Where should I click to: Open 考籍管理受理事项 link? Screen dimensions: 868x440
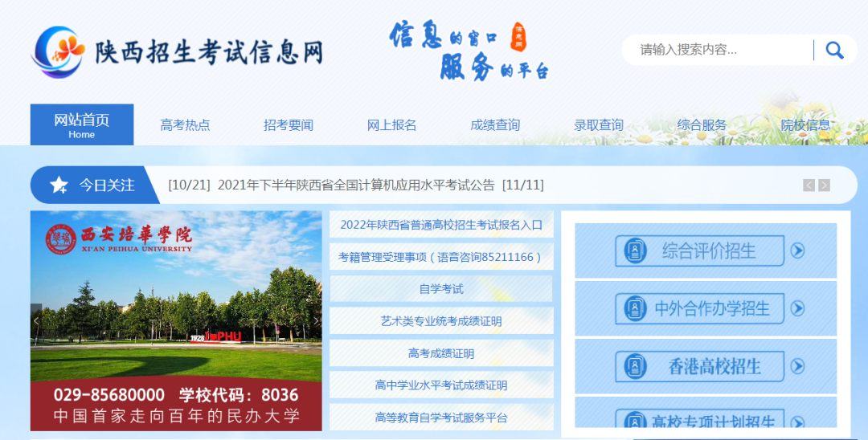[441, 257]
